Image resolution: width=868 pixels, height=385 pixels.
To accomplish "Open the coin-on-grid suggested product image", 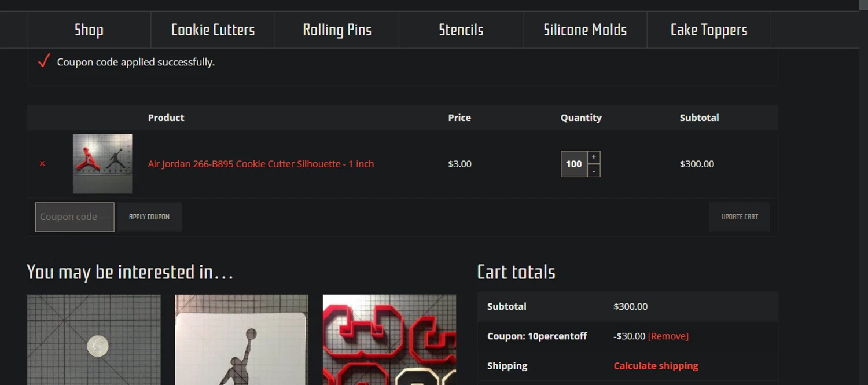I will pyautogui.click(x=94, y=340).
